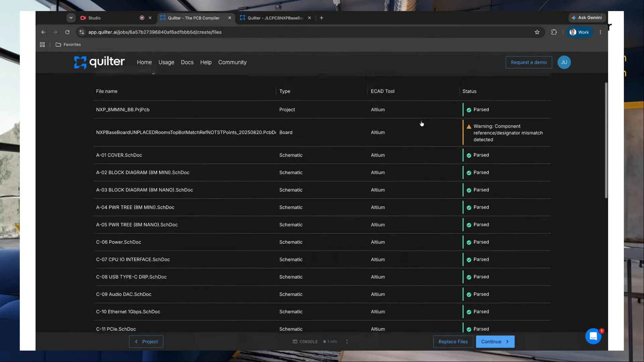The image size is (644, 362).
Task: Click the '1 info' console indicator
Action: 330,342
